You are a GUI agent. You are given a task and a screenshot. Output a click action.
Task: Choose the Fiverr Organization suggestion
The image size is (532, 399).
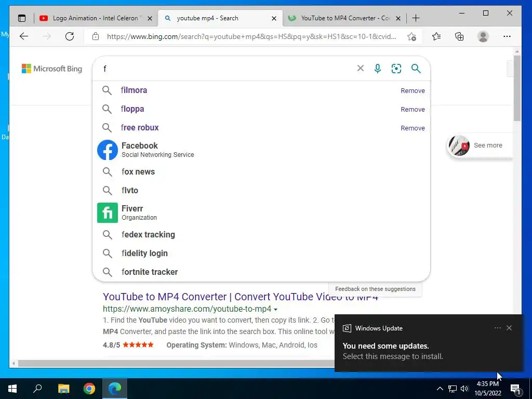[261, 212]
